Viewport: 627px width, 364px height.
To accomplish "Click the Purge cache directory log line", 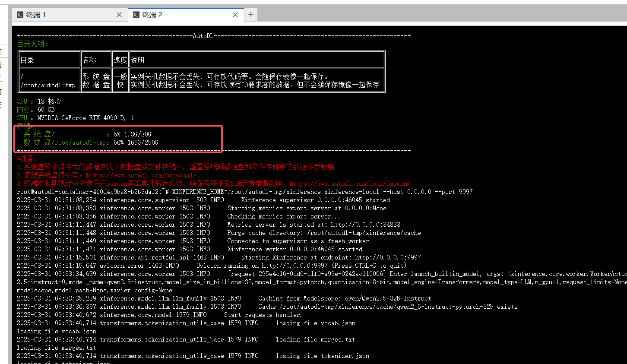I will tap(324, 233).
